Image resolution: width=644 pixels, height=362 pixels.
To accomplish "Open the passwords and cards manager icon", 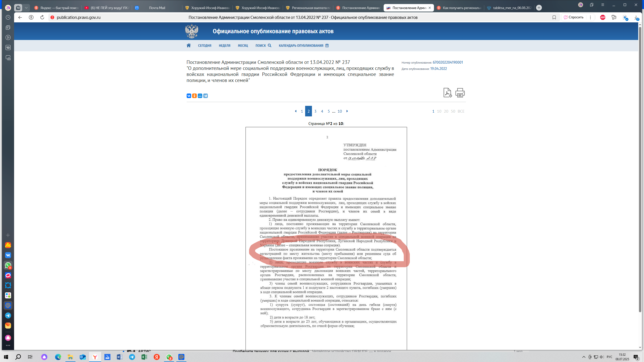I will [x=614, y=17].
